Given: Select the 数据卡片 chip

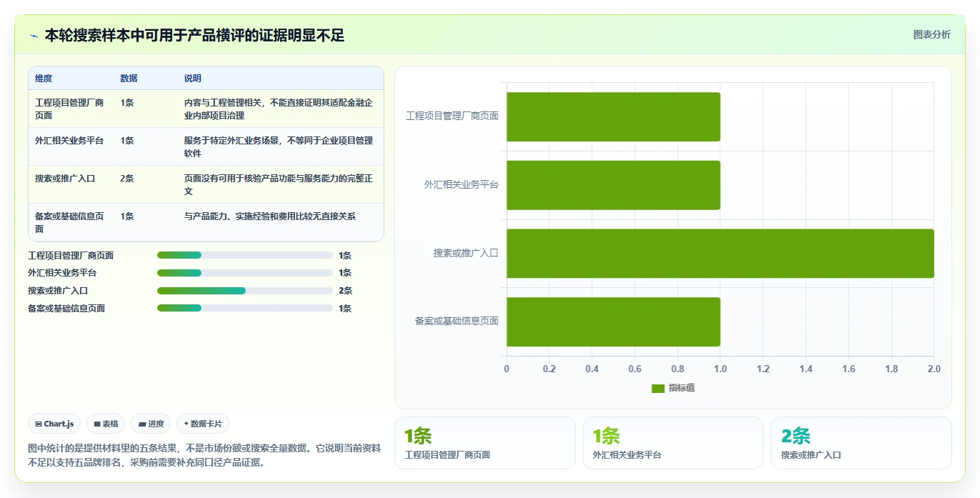Looking at the screenshot, I should click(x=203, y=424).
